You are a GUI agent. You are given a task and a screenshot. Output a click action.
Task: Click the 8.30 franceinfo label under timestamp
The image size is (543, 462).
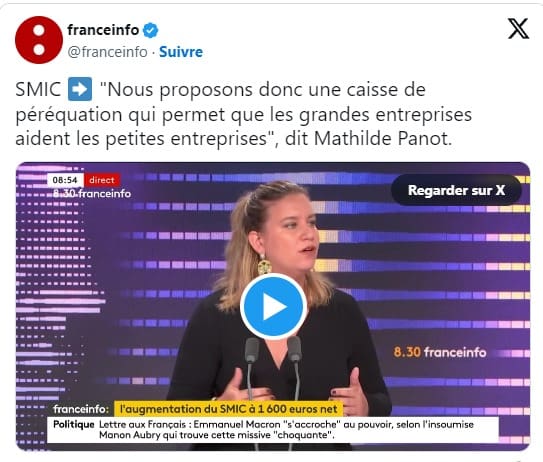coord(92,193)
